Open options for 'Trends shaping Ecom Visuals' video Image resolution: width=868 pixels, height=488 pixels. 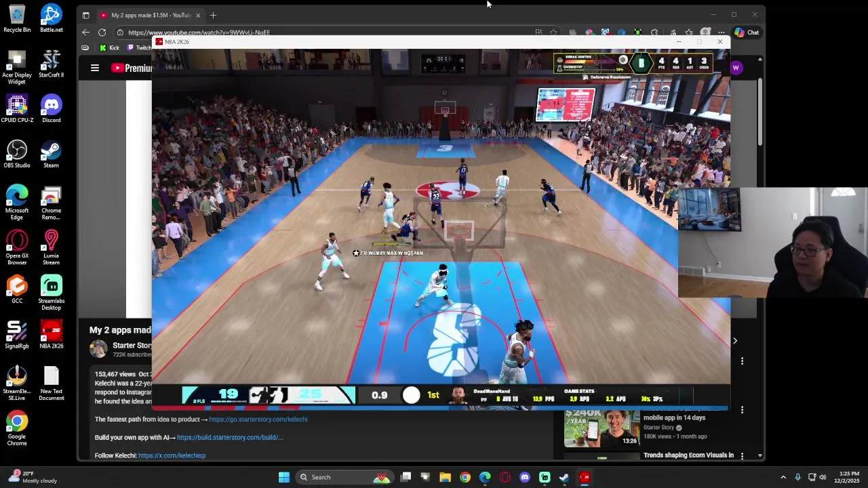pyautogui.click(x=742, y=455)
